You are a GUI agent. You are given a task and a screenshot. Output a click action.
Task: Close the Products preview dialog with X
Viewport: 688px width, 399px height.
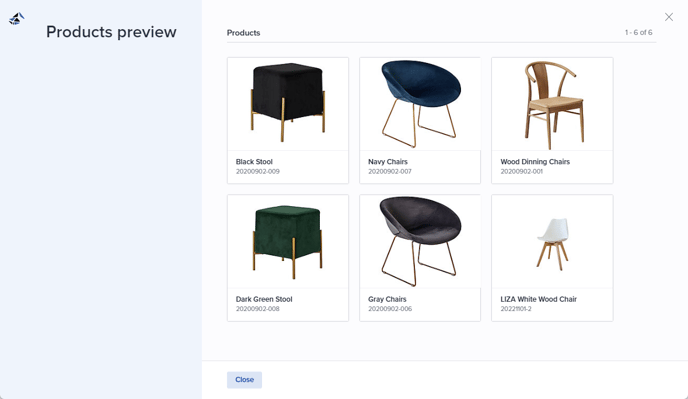pyautogui.click(x=669, y=17)
